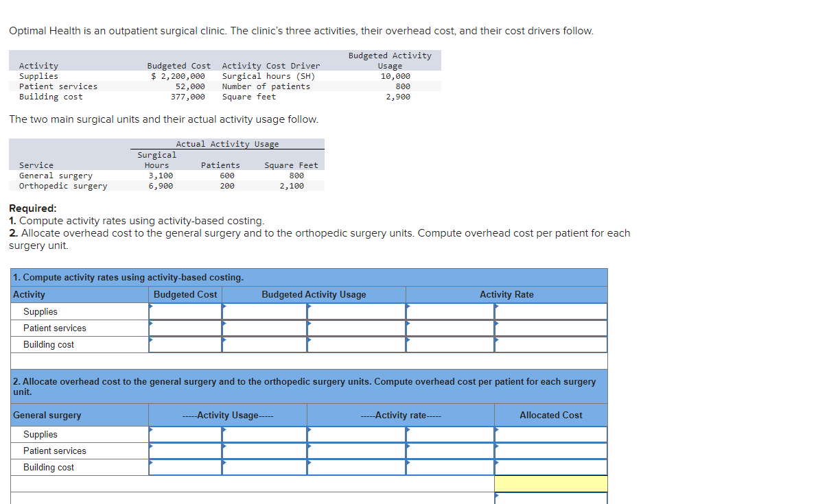Select first Budgeted Activity Usage cell in part 1 Patient services row

tap(264, 328)
